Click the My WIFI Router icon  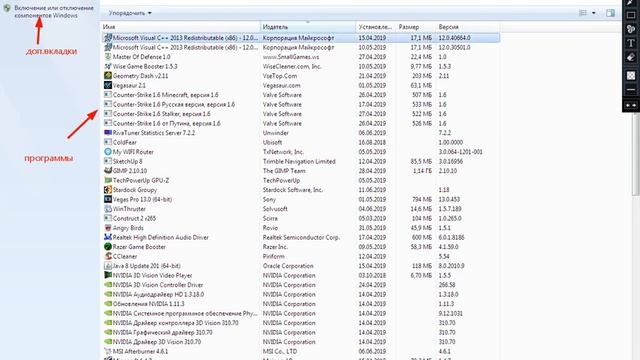tap(108, 152)
